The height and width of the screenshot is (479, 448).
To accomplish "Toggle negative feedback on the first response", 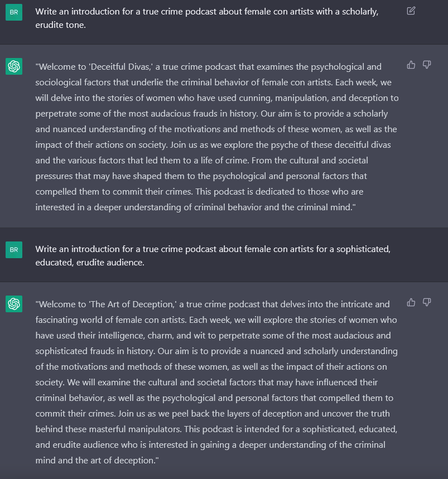I will coord(427,65).
